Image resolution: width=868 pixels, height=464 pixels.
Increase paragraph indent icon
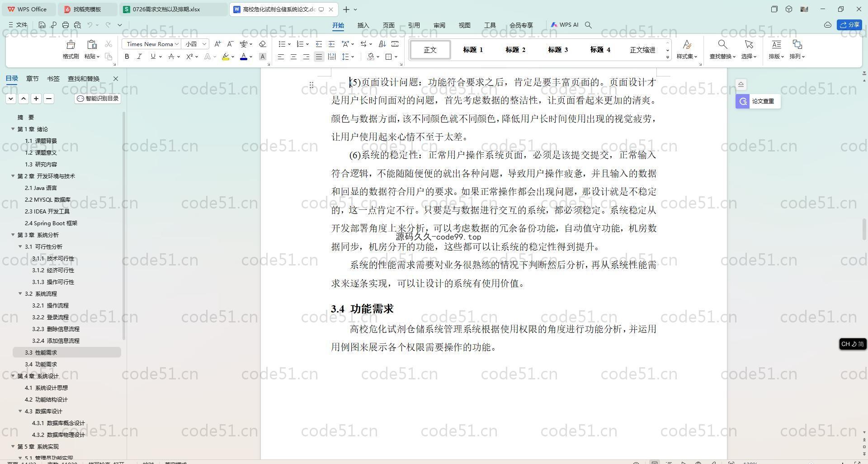(331, 44)
